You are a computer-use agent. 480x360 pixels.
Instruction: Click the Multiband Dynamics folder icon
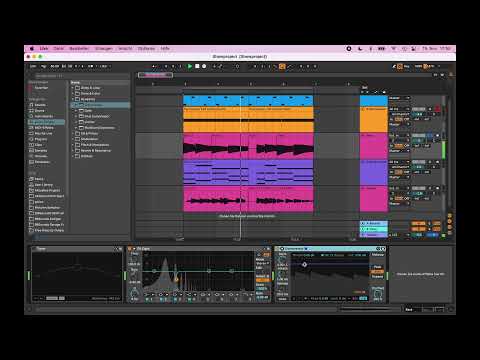81,127
